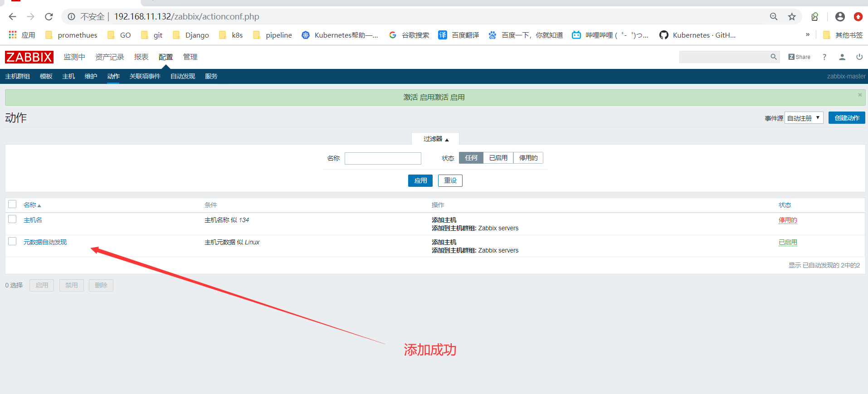Open the 主机名 action link
868x394 pixels.
point(33,220)
